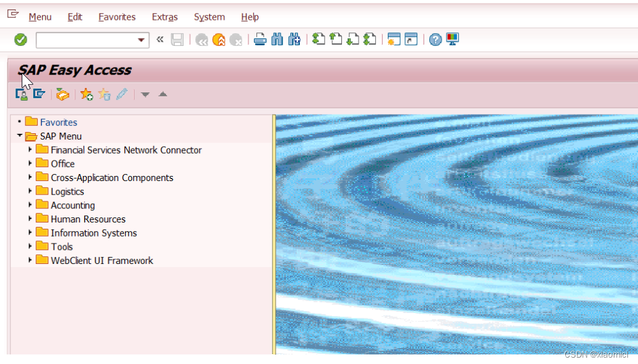Screen dimensions: 638x364
Task: Click Add to Favorites star icon
Action: pos(87,94)
